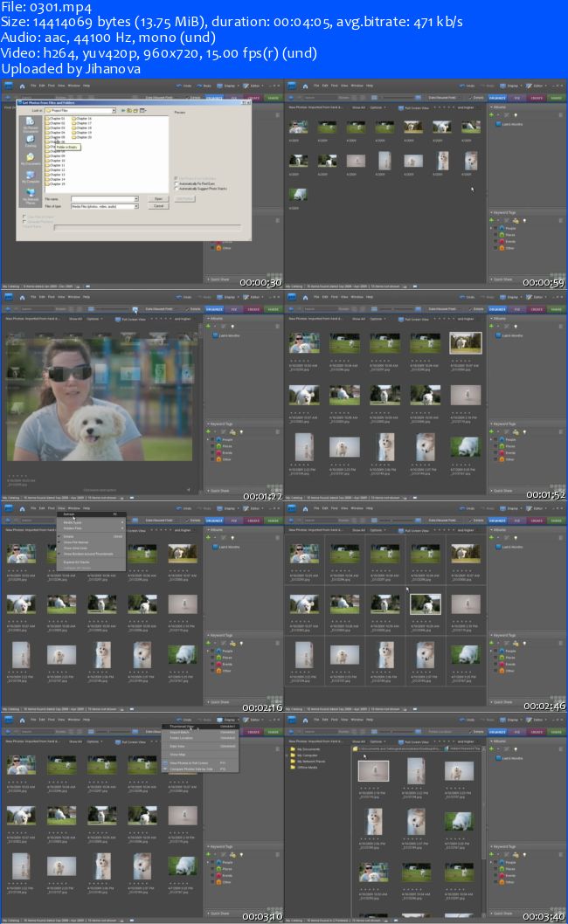Click the Home icon in the 00:03:40 frame

305,721
